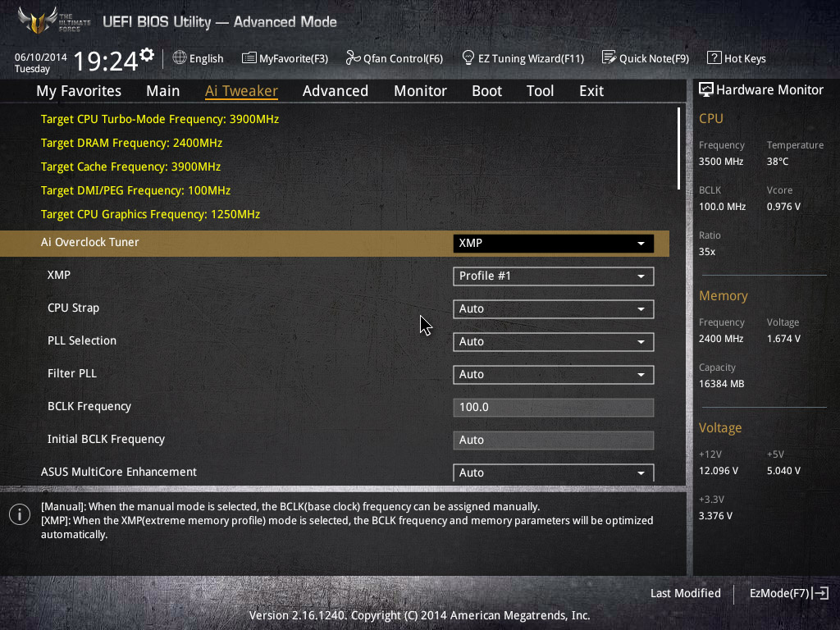Click the CPU Strap label

(73, 308)
